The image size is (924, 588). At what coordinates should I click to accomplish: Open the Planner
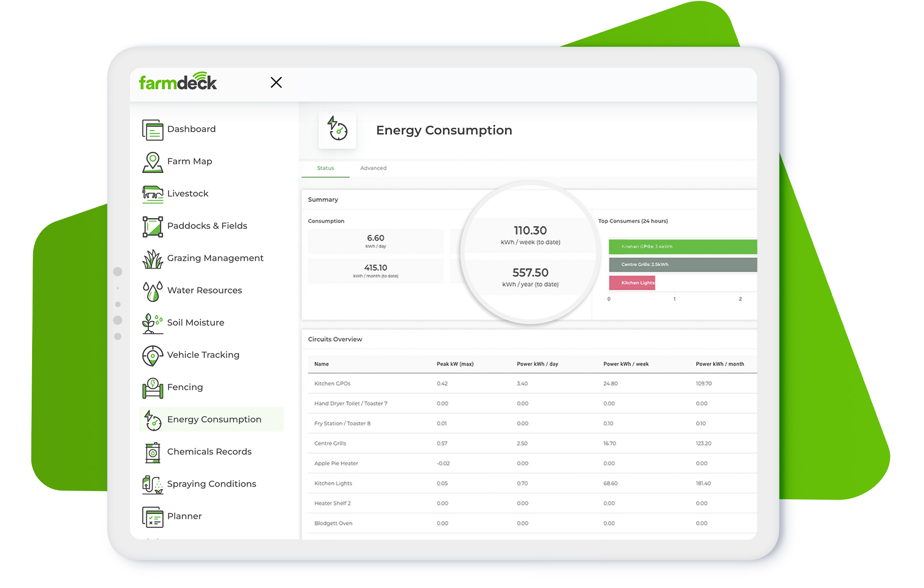(153, 516)
